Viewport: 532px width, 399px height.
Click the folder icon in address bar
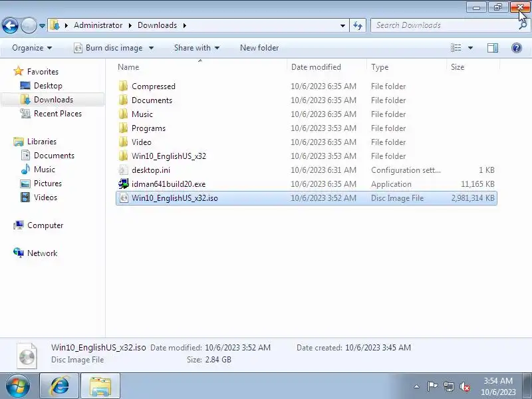click(55, 25)
